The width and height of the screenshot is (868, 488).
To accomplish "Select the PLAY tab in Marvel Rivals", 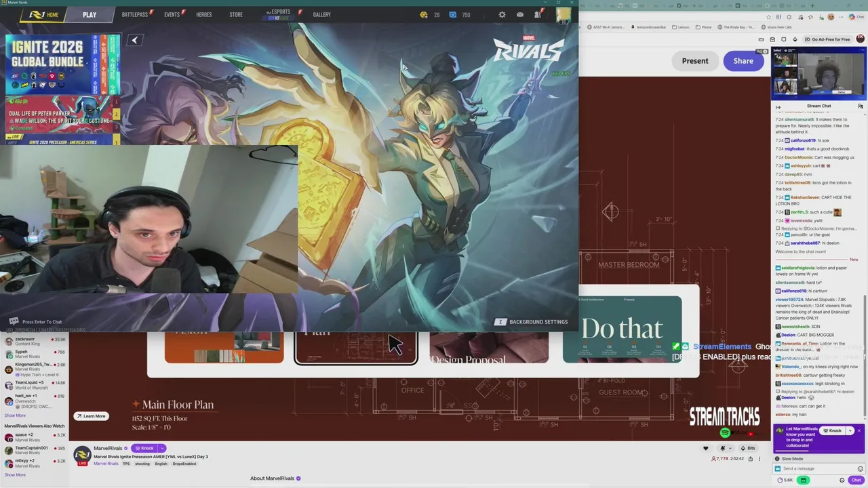I will (90, 14).
